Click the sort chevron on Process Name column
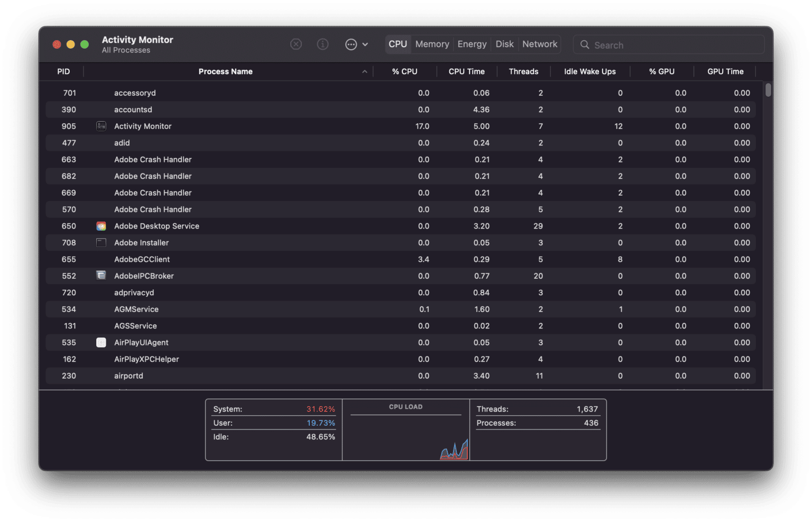This screenshot has height=522, width=812. tap(364, 71)
